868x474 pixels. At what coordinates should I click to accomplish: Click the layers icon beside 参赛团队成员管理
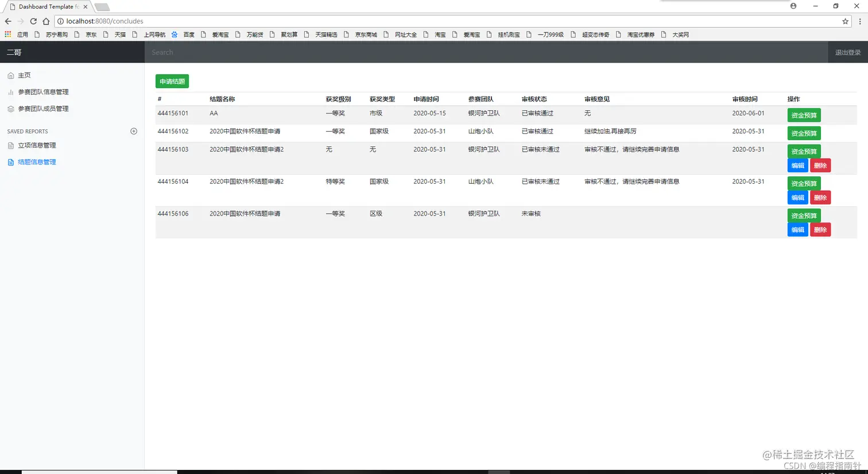[11, 109]
